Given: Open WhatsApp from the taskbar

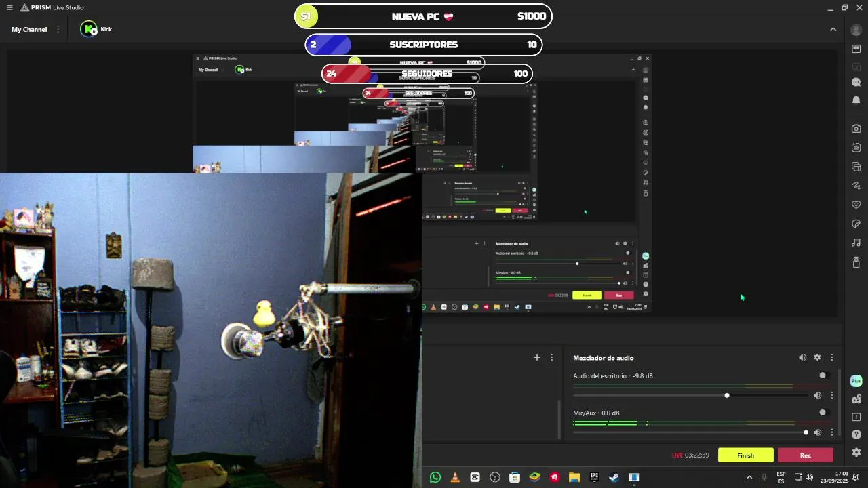Looking at the screenshot, I should (435, 477).
